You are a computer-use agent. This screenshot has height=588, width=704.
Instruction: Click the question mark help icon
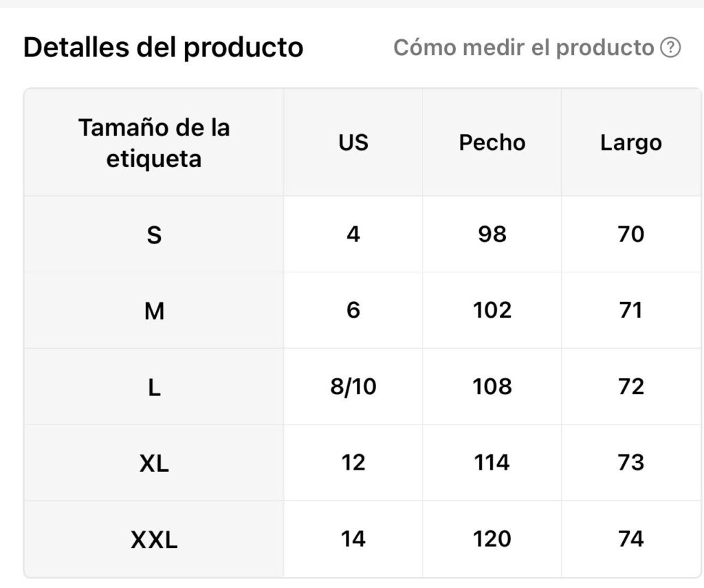coord(670,47)
